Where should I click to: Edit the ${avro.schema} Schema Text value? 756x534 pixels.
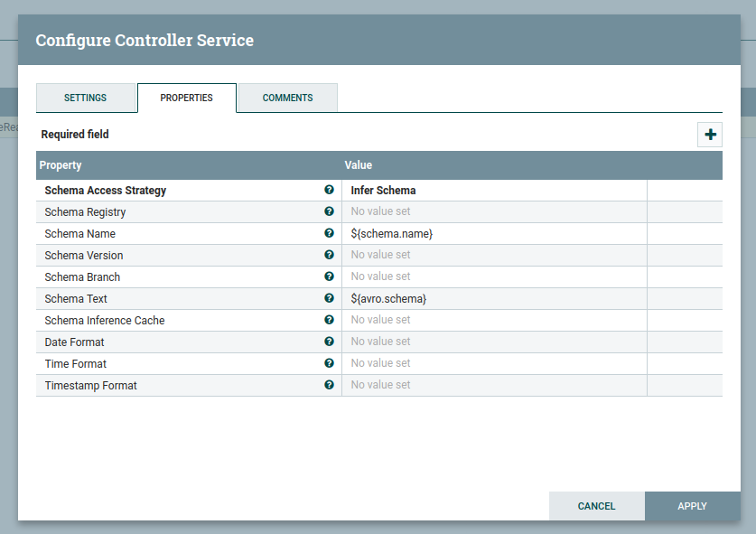pyautogui.click(x=493, y=299)
